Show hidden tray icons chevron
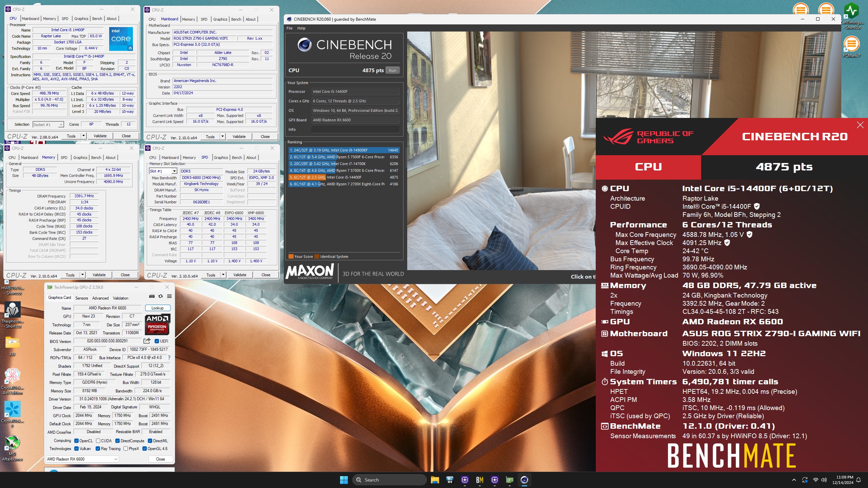 794,480
